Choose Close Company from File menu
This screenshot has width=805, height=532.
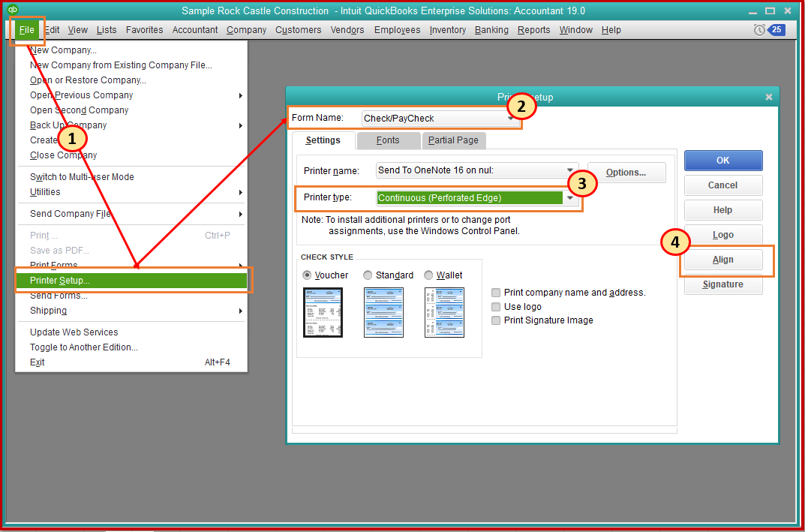coord(131,155)
